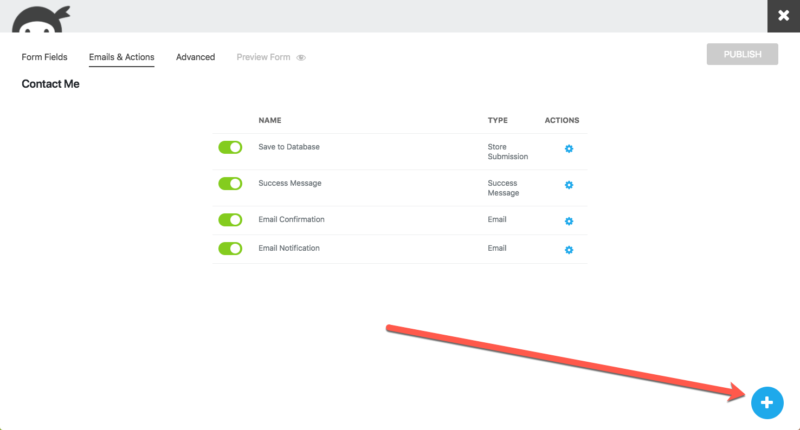
Task: Toggle off the Email Confirmation action
Action: 230,220
